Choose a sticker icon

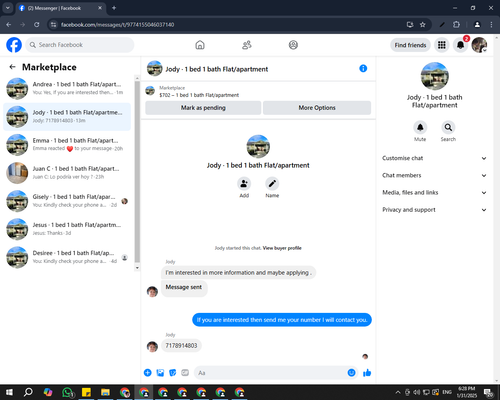coord(173,373)
